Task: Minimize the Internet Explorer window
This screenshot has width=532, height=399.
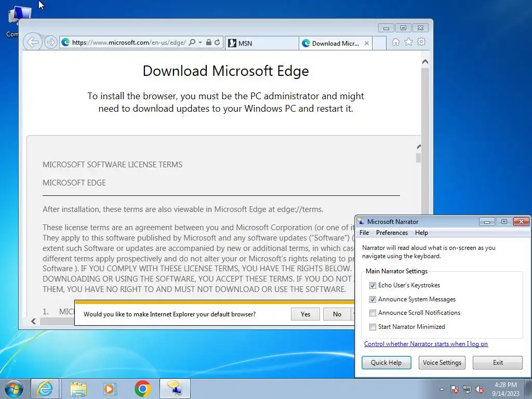Action: pyautogui.click(x=386, y=28)
